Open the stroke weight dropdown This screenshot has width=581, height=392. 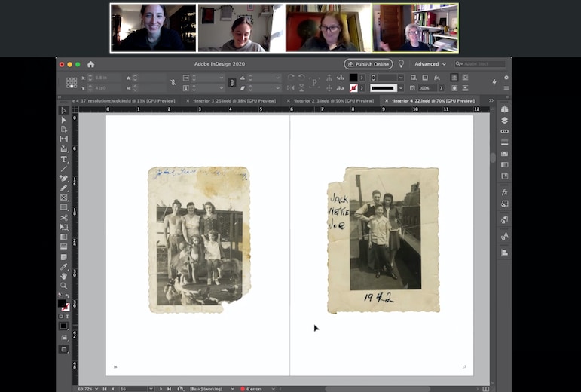click(x=401, y=78)
